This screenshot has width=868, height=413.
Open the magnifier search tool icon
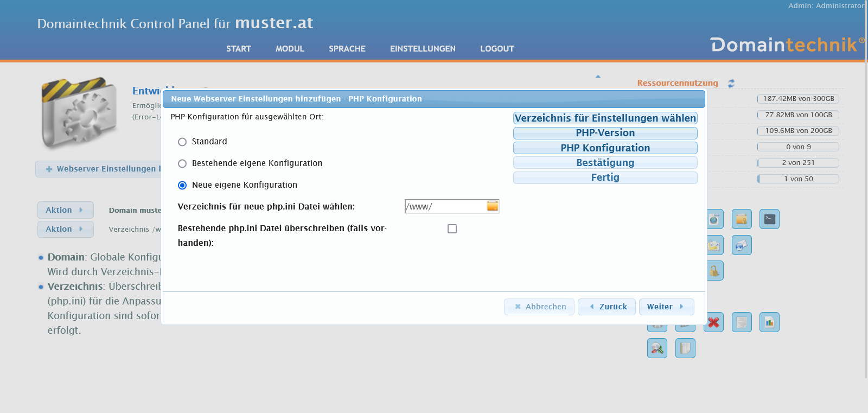click(x=657, y=348)
